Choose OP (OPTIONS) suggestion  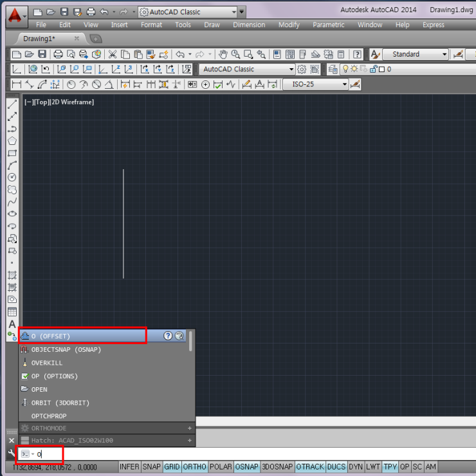coord(103,376)
